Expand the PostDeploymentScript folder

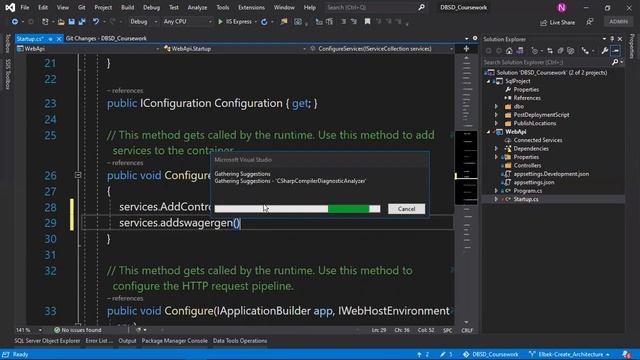point(496,115)
